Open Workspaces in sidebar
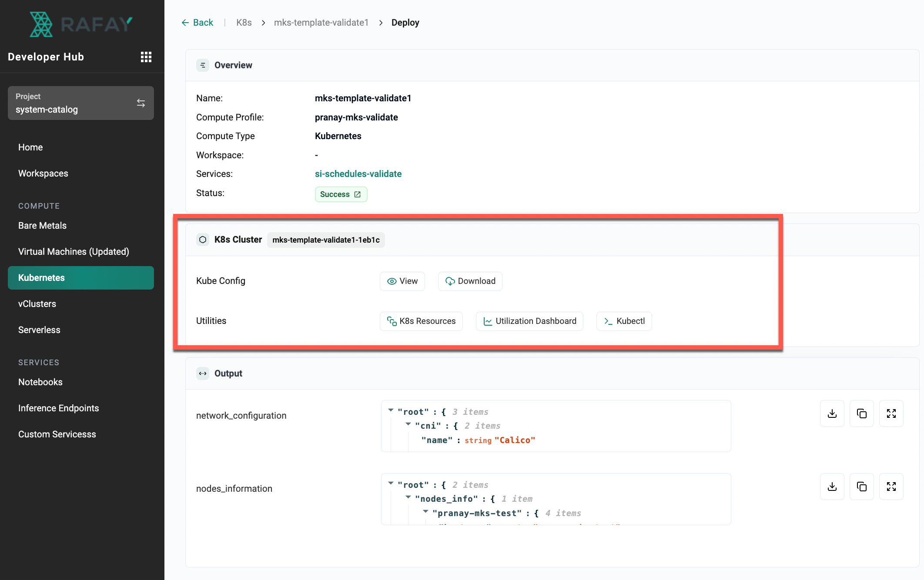 click(43, 173)
